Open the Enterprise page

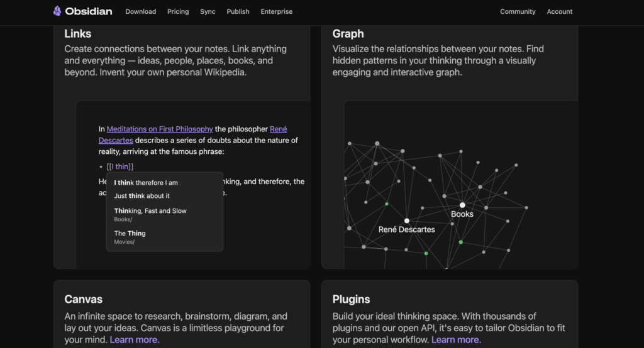[277, 11]
